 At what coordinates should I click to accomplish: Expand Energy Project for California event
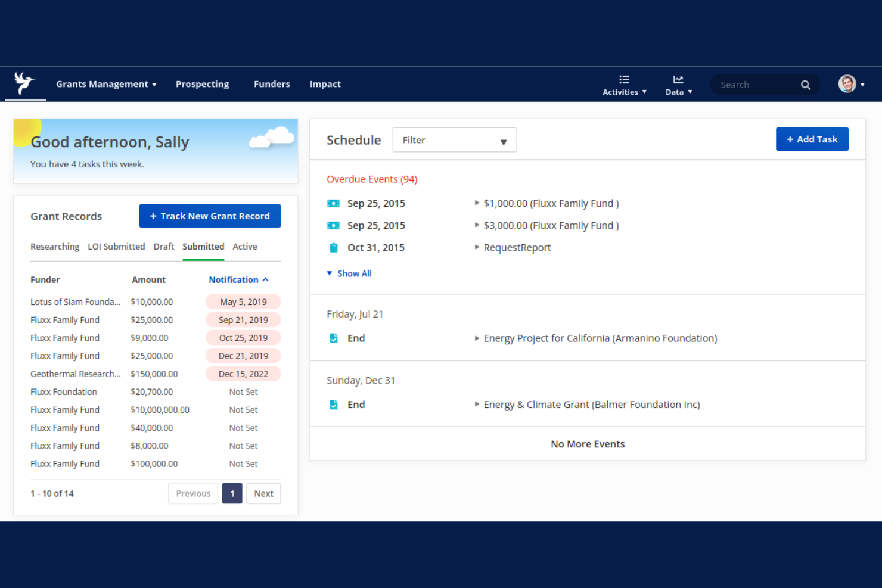pos(477,338)
